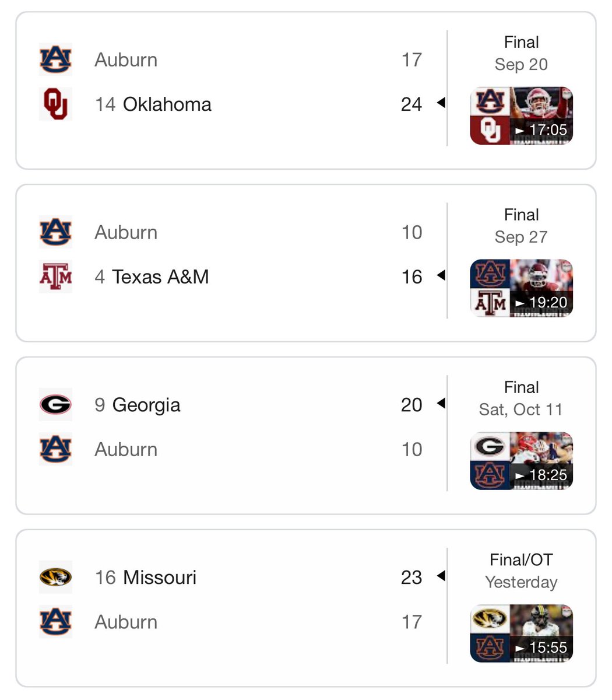Open the 9 Georgia team name
The width and height of the screenshot is (612, 700).
click(x=138, y=405)
